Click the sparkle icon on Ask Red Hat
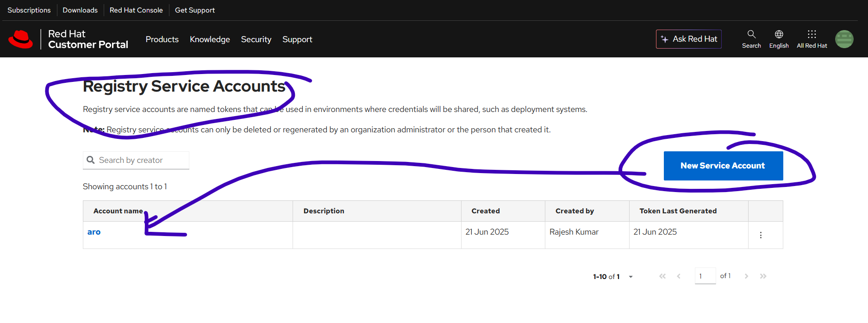The image size is (868, 323). click(x=665, y=39)
